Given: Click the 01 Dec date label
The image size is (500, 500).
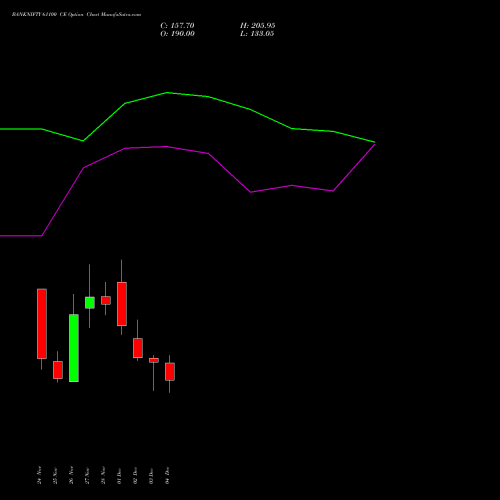Looking at the screenshot, I should point(119,476).
